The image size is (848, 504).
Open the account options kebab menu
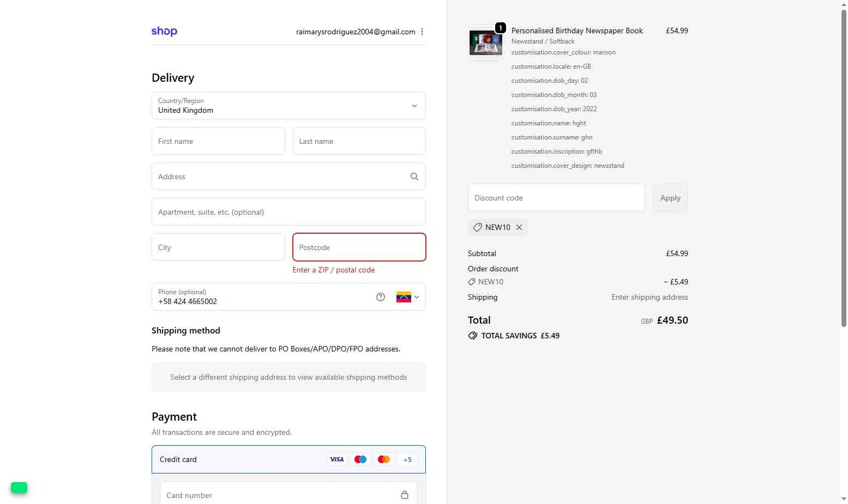[x=422, y=32]
